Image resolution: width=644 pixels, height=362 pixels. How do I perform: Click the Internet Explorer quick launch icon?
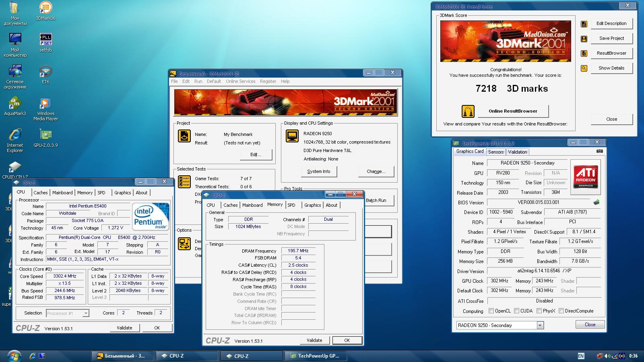pos(33,356)
